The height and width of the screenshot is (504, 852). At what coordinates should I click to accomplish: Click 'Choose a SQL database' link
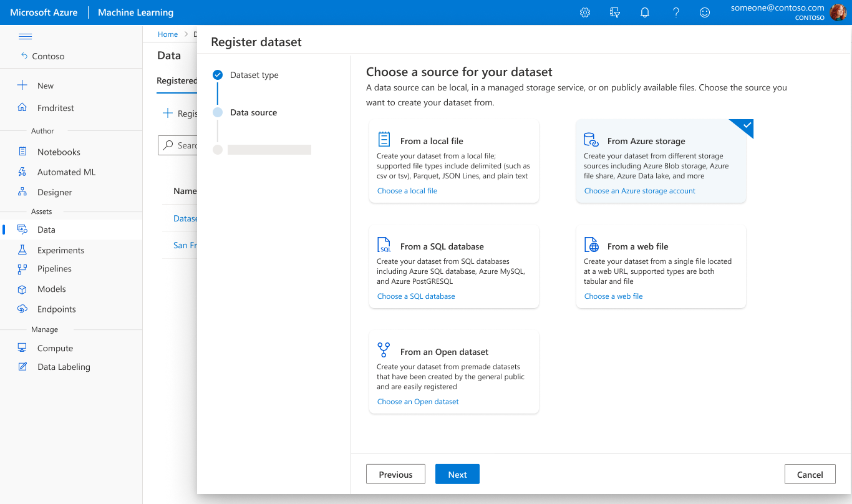tap(416, 296)
